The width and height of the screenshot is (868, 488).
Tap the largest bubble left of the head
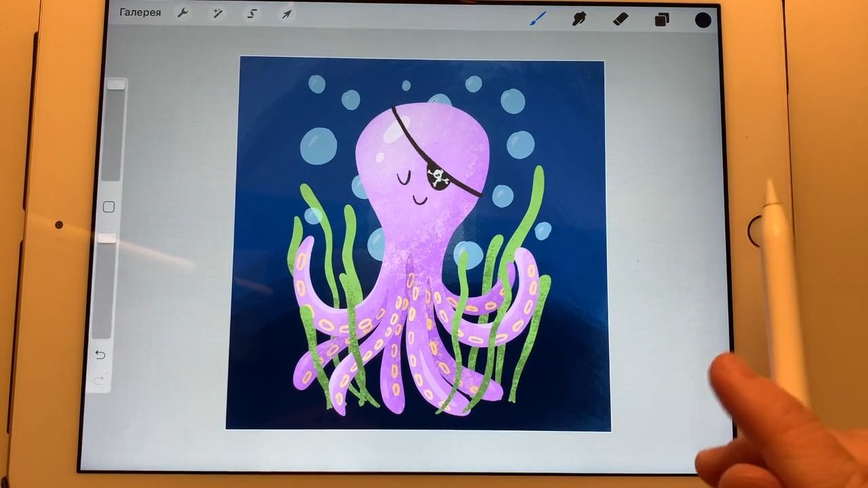pos(318,146)
